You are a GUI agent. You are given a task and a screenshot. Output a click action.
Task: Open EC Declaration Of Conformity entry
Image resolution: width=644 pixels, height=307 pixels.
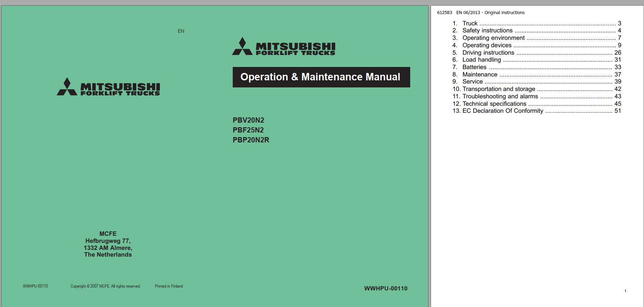click(537, 111)
